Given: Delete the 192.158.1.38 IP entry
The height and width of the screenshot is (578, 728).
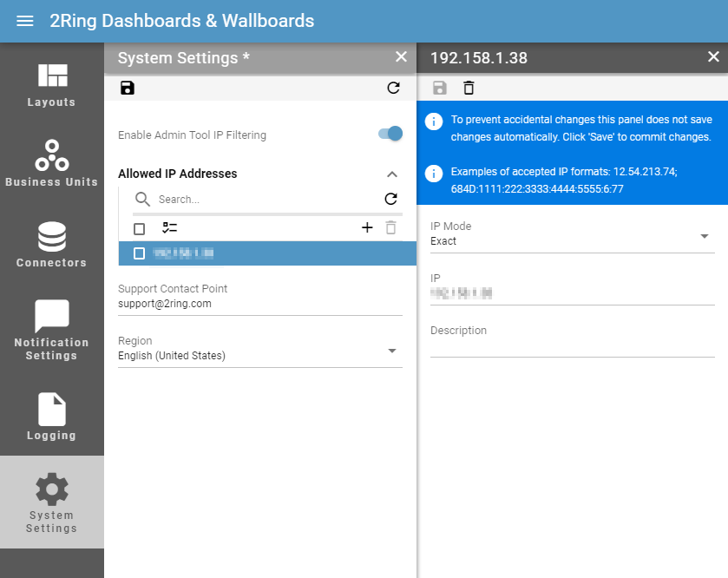Looking at the screenshot, I should (x=469, y=88).
